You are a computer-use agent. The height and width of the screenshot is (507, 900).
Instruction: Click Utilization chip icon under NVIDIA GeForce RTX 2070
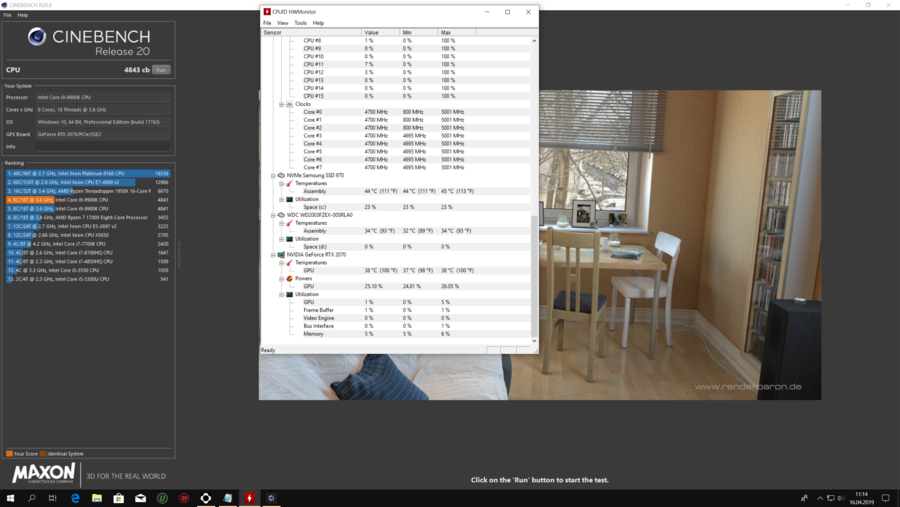coord(290,294)
